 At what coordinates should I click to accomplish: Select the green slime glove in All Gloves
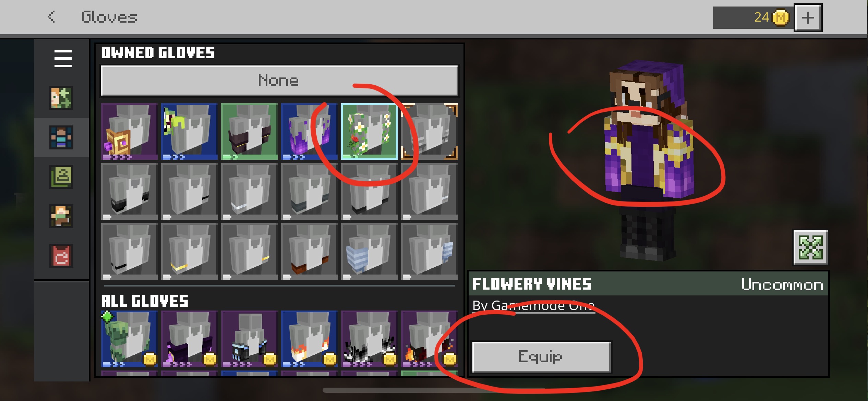(x=129, y=339)
